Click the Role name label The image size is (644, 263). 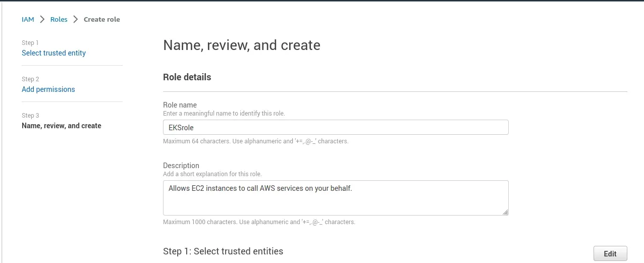(x=180, y=105)
